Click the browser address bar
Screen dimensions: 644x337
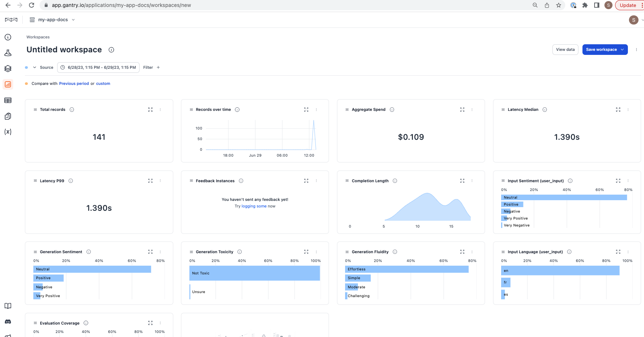pyautogui.click(x=286, y=5)
